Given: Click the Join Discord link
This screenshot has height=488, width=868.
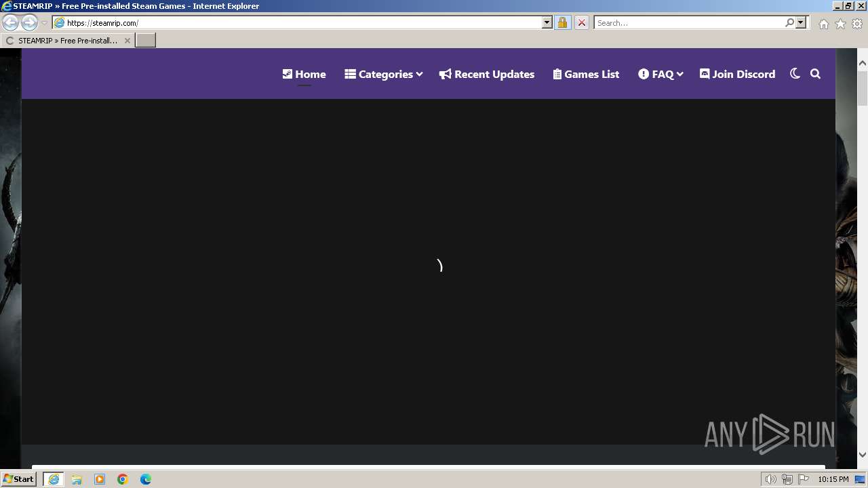Looking at the screenshot, I should pyautogui.click(x=737, y=74).
